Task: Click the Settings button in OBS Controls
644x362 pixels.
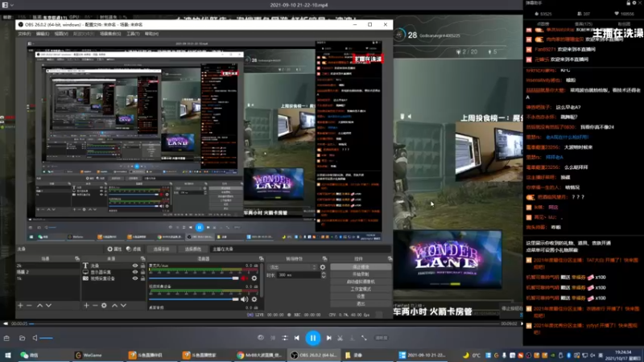Action: (361, 296)
